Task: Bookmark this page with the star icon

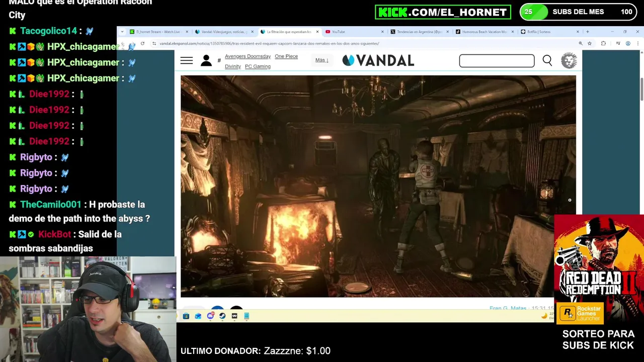Action: click(x=590, y=44)
